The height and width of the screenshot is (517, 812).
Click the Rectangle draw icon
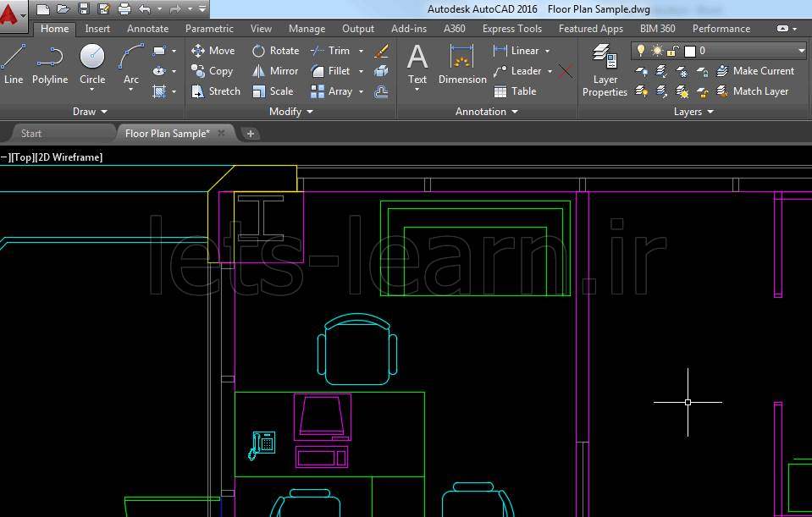pyautogui.click(x=159, y=51)
